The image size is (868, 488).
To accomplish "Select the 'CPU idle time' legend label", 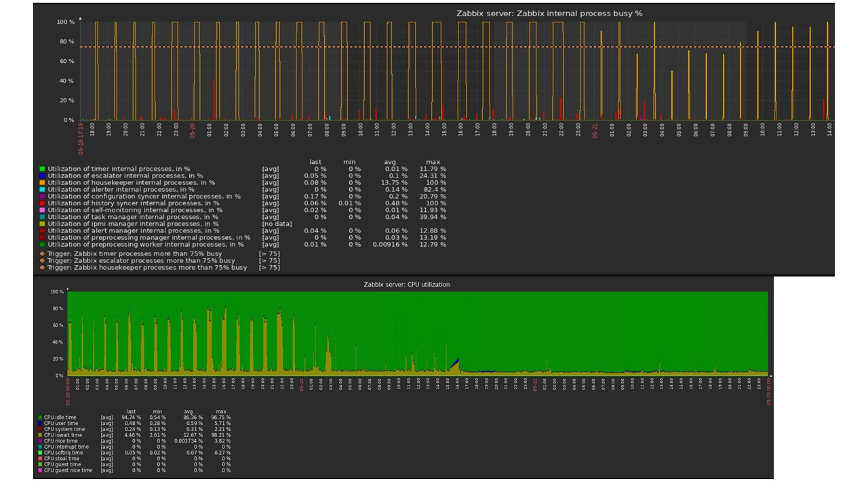I will (x=62, y=418).
